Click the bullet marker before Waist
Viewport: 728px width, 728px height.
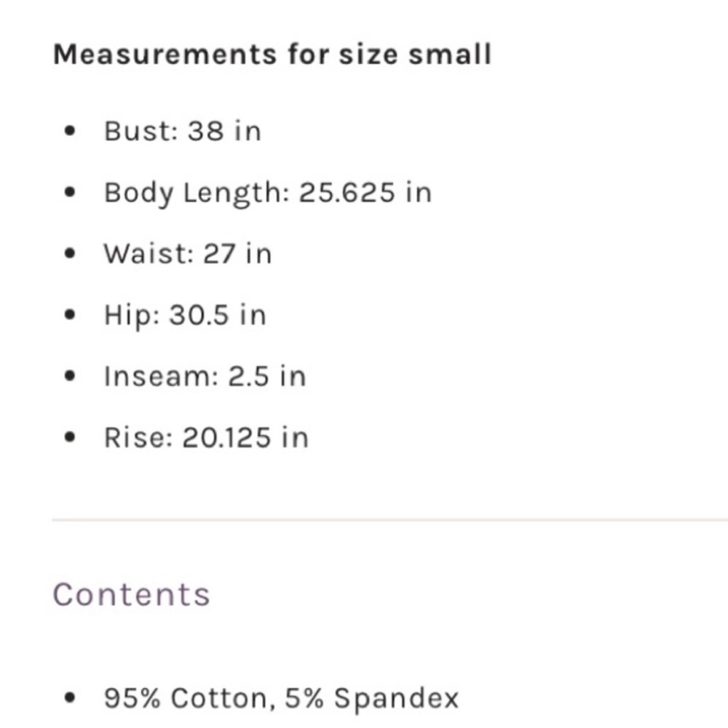pos(70,254)
